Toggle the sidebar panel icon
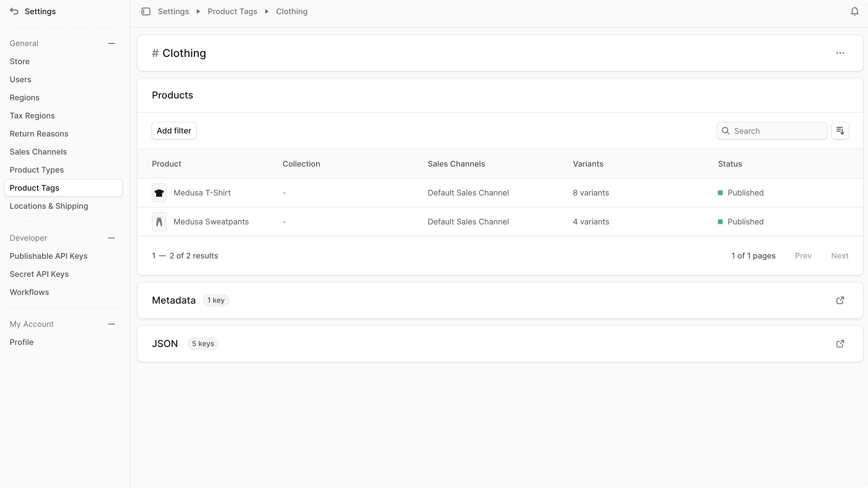Viewport: 868px width, 488px height. click(x=146, y=11)
